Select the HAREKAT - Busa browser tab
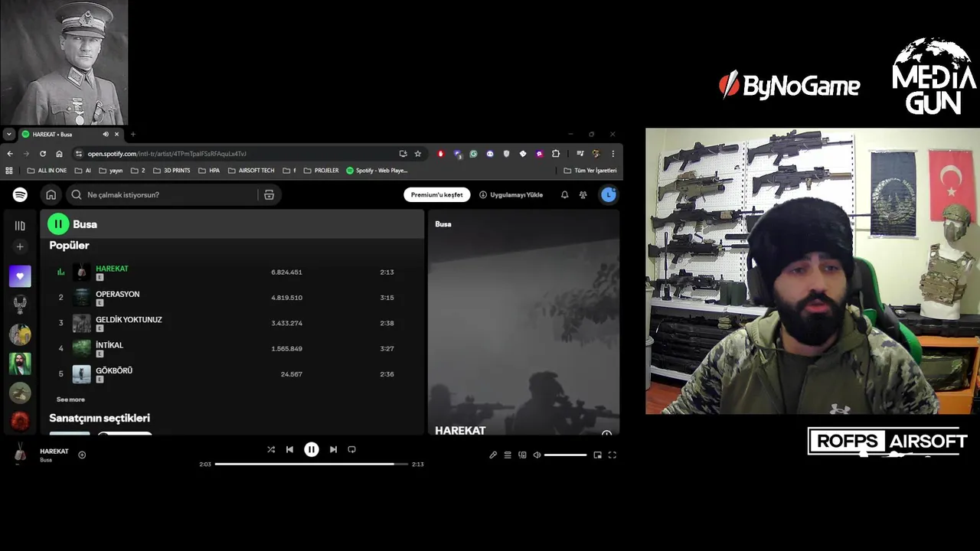 coord(71,134)
